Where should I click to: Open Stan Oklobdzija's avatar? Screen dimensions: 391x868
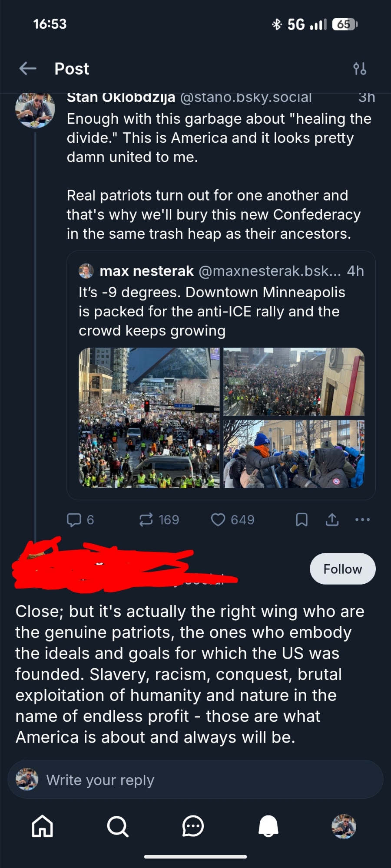tap(35, 111)
